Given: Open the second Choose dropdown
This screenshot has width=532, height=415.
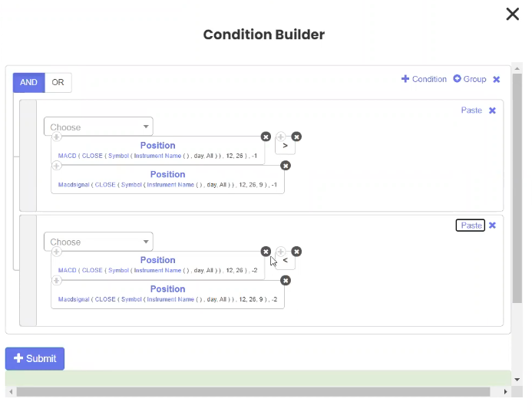Looking at the screenshot, I should pyautogui.click(x=98, y=242).
